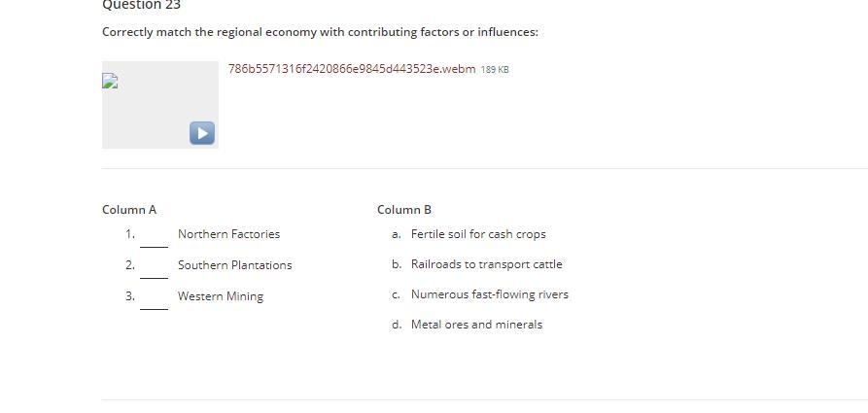Viewport: 868px width, 413px height.
Task: Play the attached webm video
Action: tap(201, 133)
